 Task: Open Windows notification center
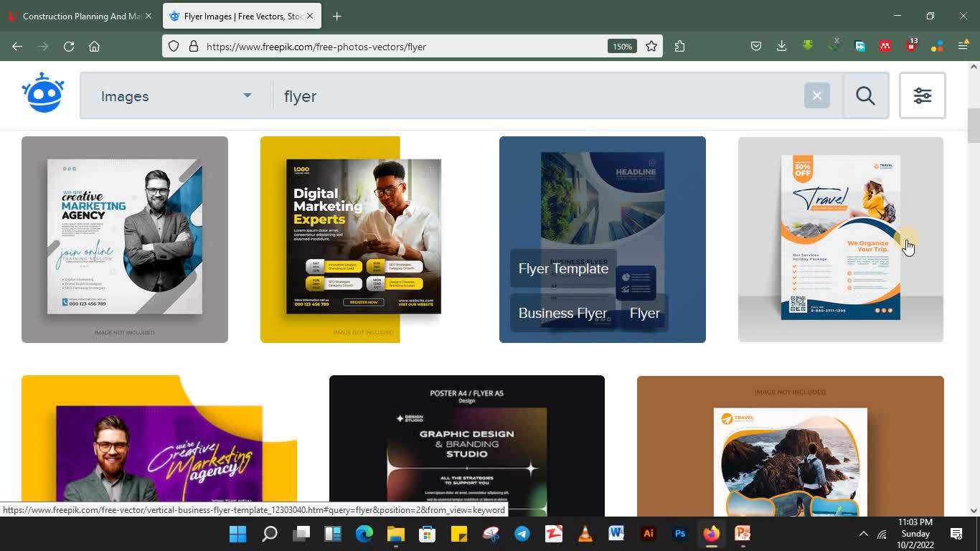956,534
